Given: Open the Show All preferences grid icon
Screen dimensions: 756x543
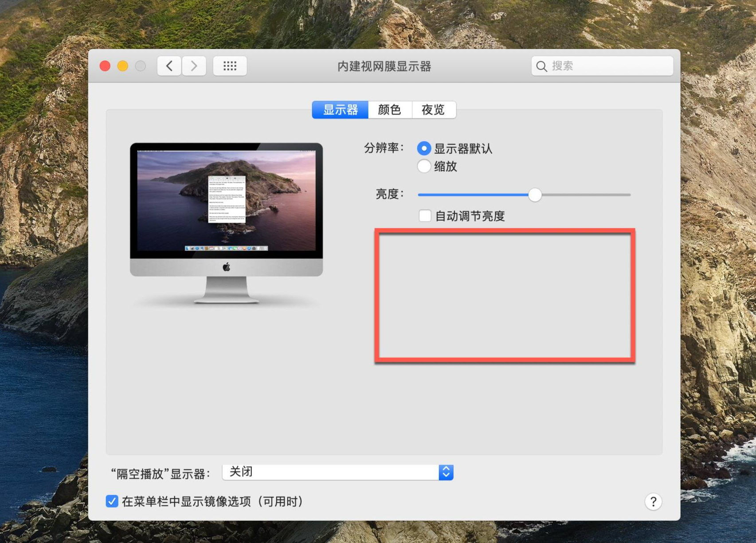Looking at the screenshot, I should coord(230,66).
